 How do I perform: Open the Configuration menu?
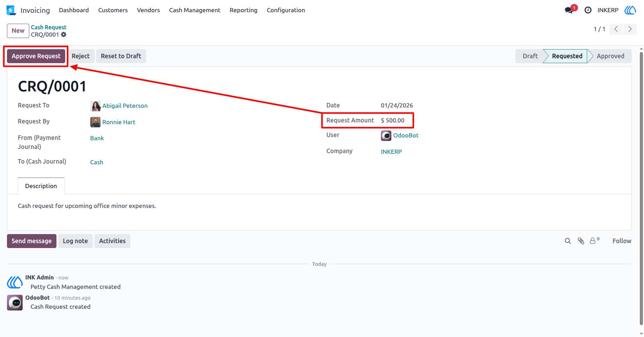point(286,10)
